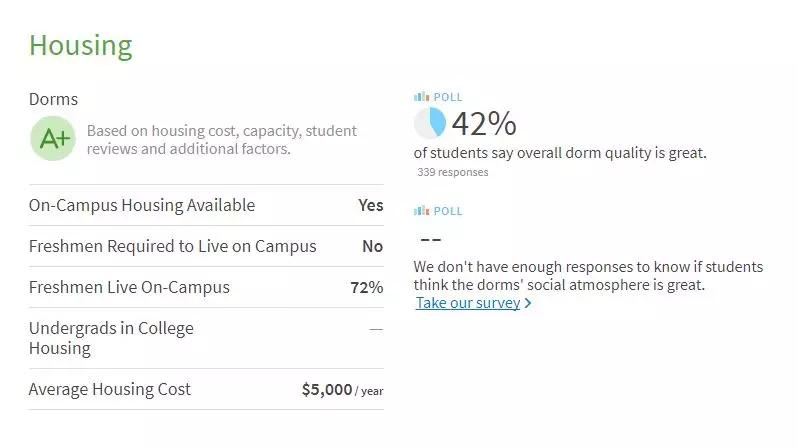Click the Average Housing Cost label
Screen dimensions: 797x448
[x=110, y=389]
